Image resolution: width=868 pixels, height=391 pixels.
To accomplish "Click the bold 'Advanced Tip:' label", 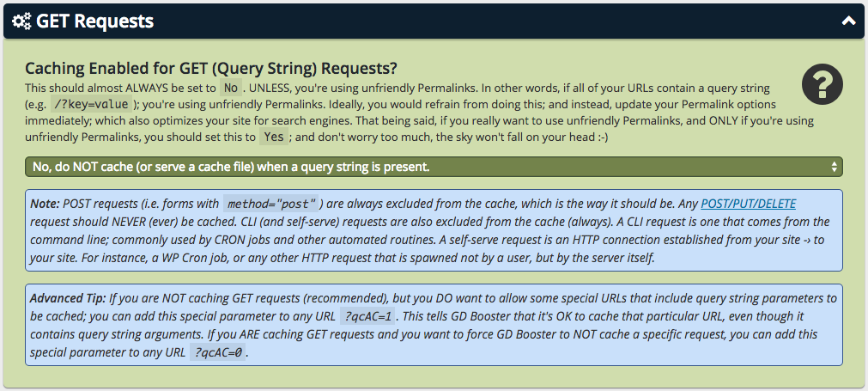I will point(68,298).
